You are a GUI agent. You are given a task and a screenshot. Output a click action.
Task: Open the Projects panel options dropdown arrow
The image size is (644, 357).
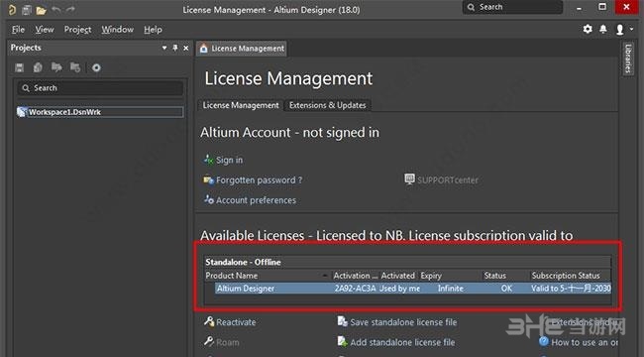pos(164,48)
